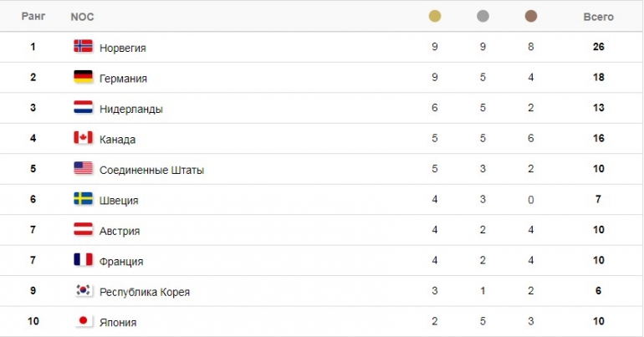Click Norway's total of 26 medals

click(598, 47)
